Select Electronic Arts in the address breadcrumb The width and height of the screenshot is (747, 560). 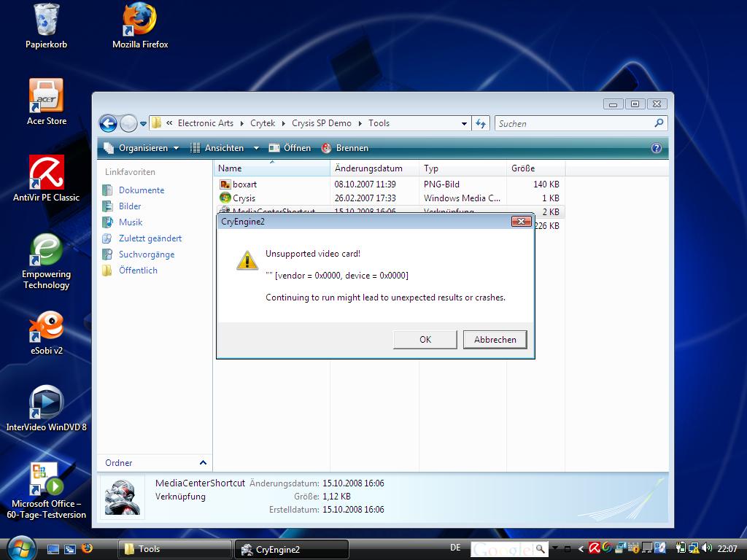(x=205, y=123)
